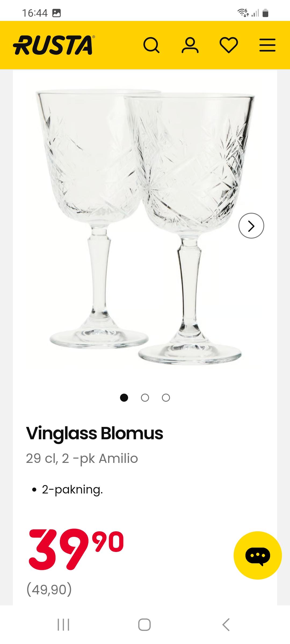This screenshot has width=290, height=644.
Task: Select the first image carousel dot
Action: coord(124,397)
